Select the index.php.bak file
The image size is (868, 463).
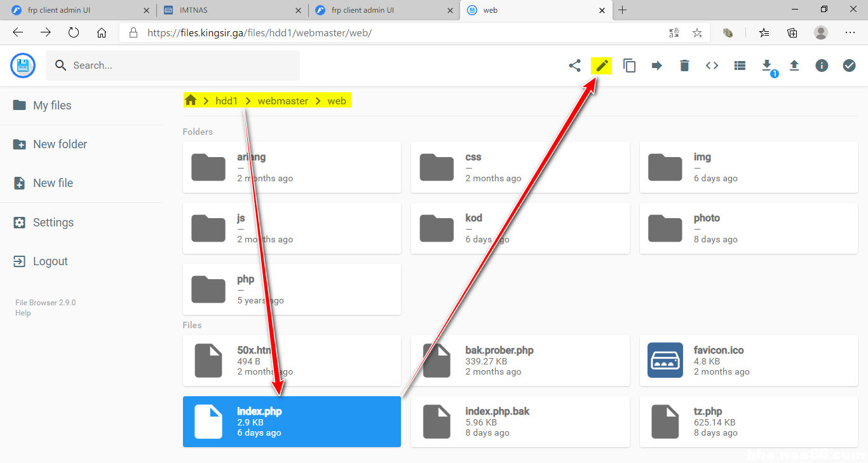click(x=520, y=422)
